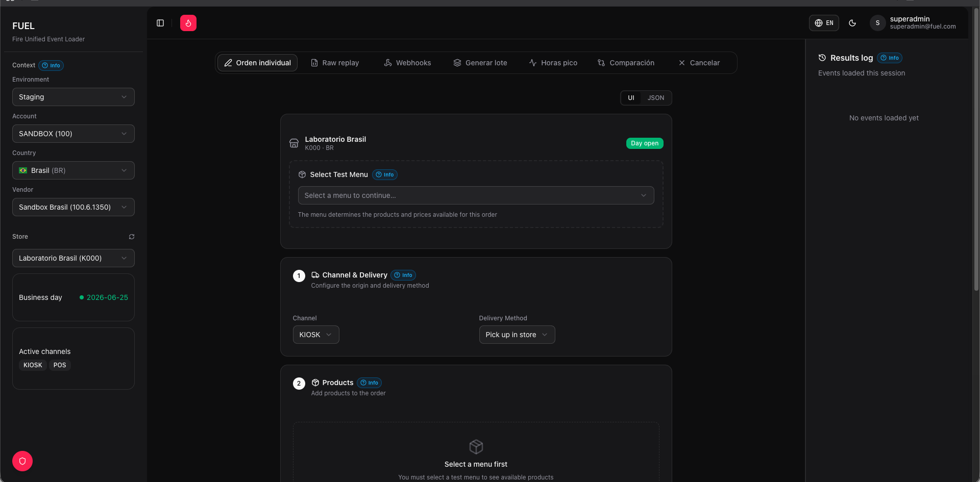The width and height of the screenshot is (980, 482).
Task: Open the Products Info badge
Action: pos(370,383)
